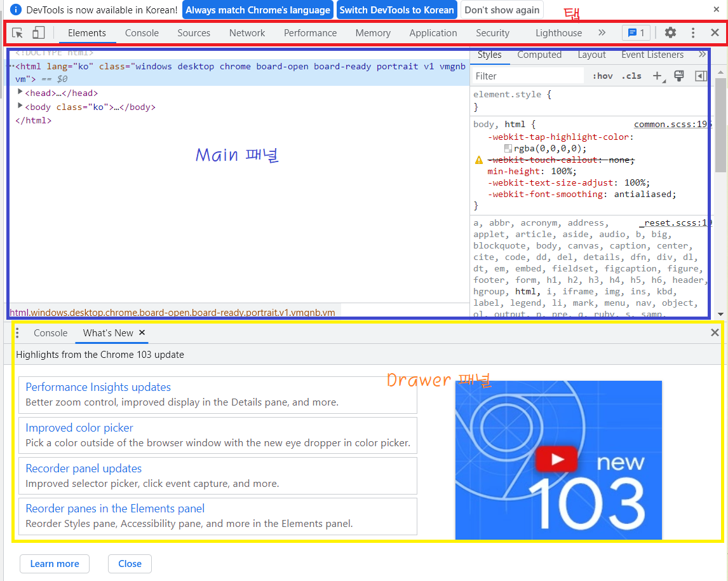
Task: Open the DevTools settings gear
Action: point(670,32)
